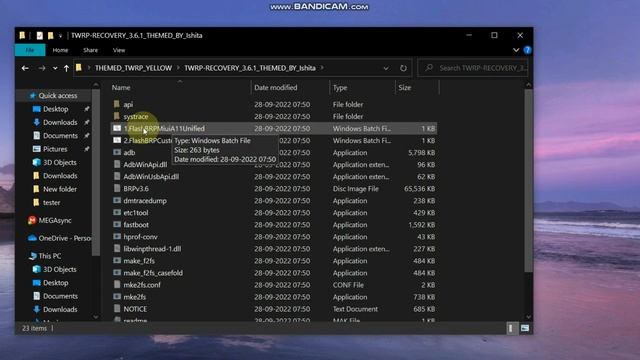Screen dimensions: 640x360
Task: Select the NOTICE text document
Action: (135, 309)
